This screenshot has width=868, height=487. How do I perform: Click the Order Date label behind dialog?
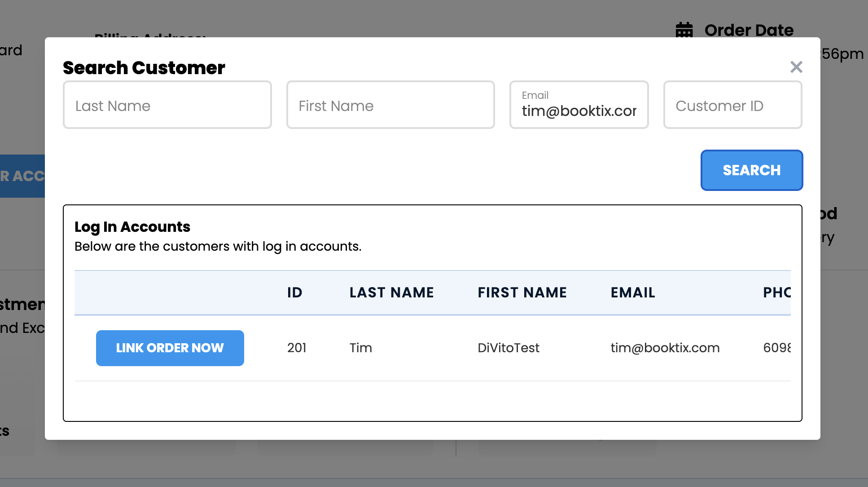pos(749,30)
